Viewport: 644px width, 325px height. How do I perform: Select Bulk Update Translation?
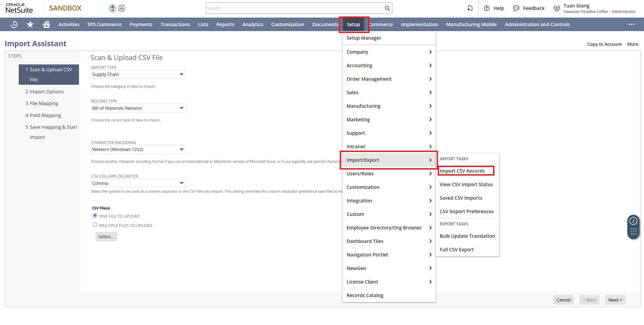(x=467, y=236)
